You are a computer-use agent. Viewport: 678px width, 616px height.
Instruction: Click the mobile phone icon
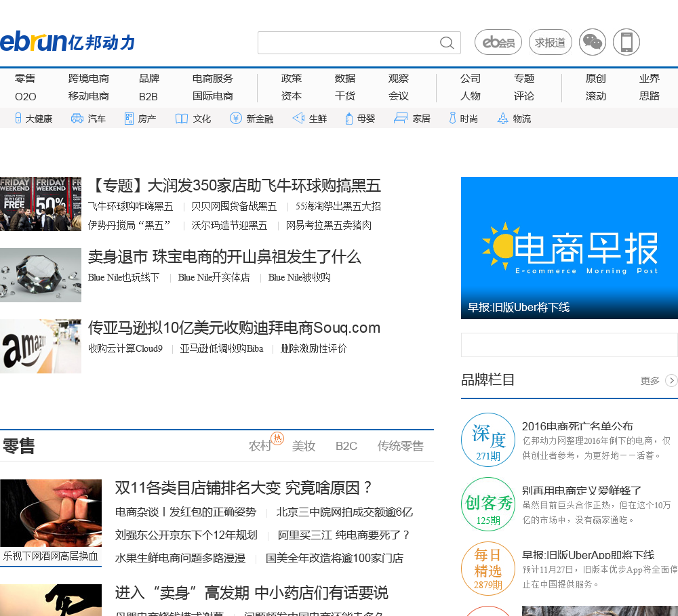click(x=626, y=43)
